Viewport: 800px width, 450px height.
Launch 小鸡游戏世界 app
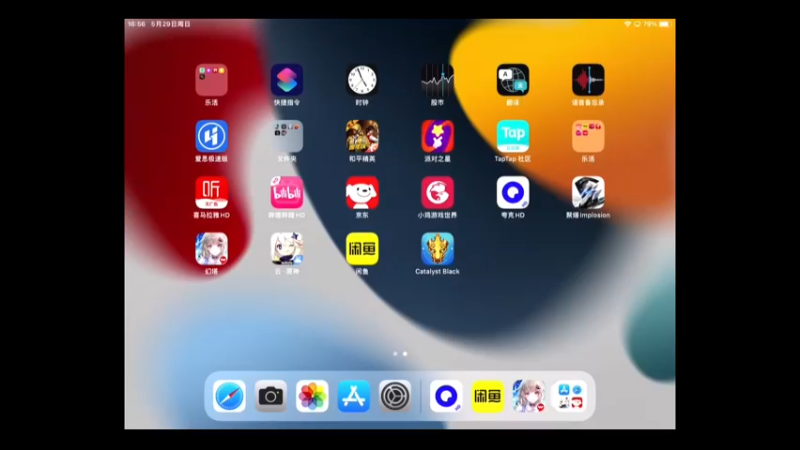pyautogui.click(x=437, y=193)
